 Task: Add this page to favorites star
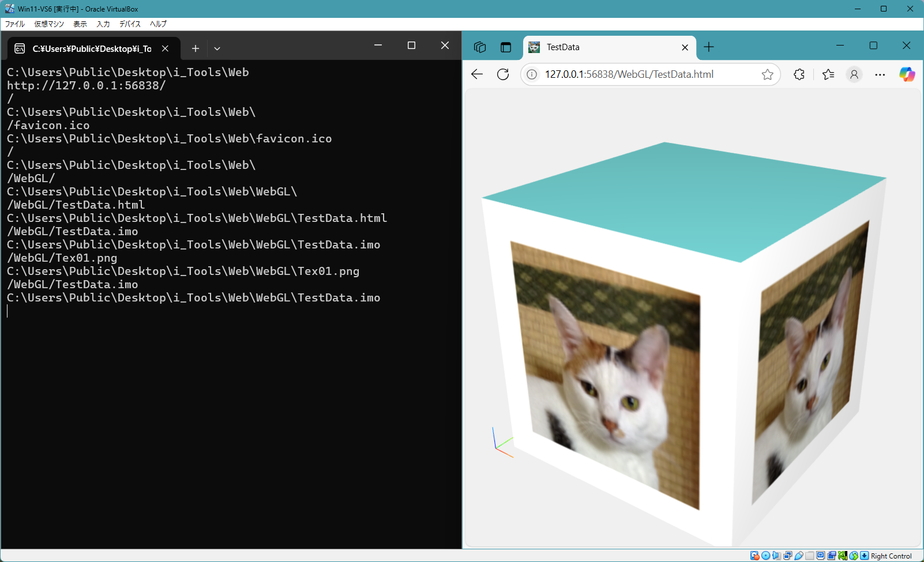click(x=767, y=74)
